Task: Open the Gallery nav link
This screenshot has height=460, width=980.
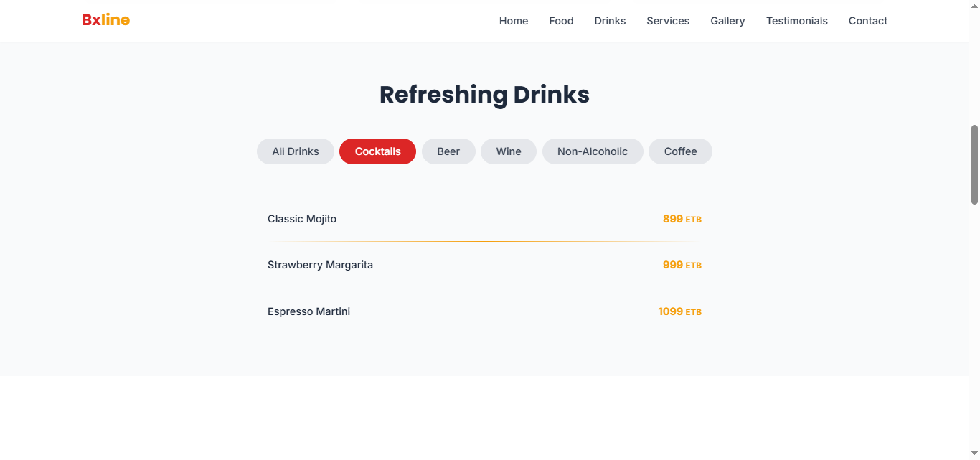Action: tap(727, 21)
